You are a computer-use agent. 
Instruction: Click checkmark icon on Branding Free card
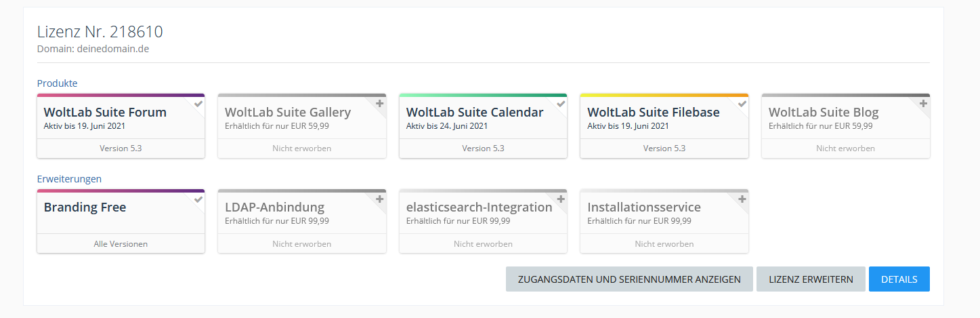click(198, 199)
